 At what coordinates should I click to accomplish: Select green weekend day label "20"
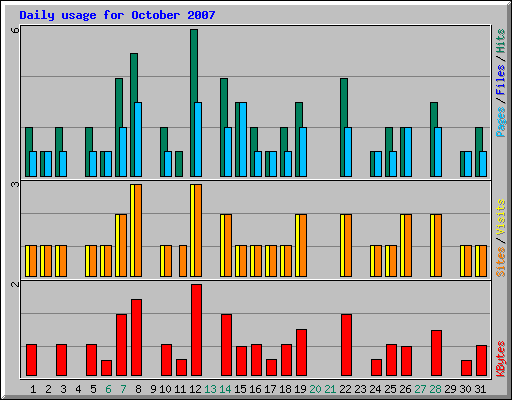pos(315,389)
